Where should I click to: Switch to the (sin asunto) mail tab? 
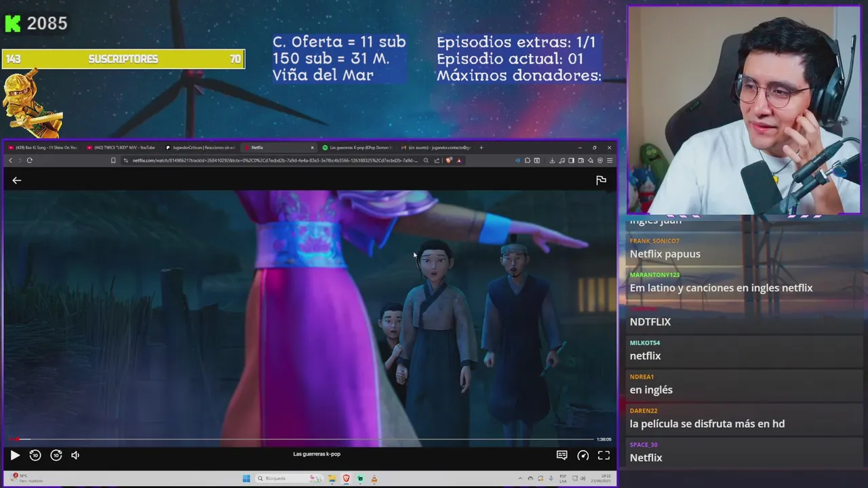click(436, 147)
